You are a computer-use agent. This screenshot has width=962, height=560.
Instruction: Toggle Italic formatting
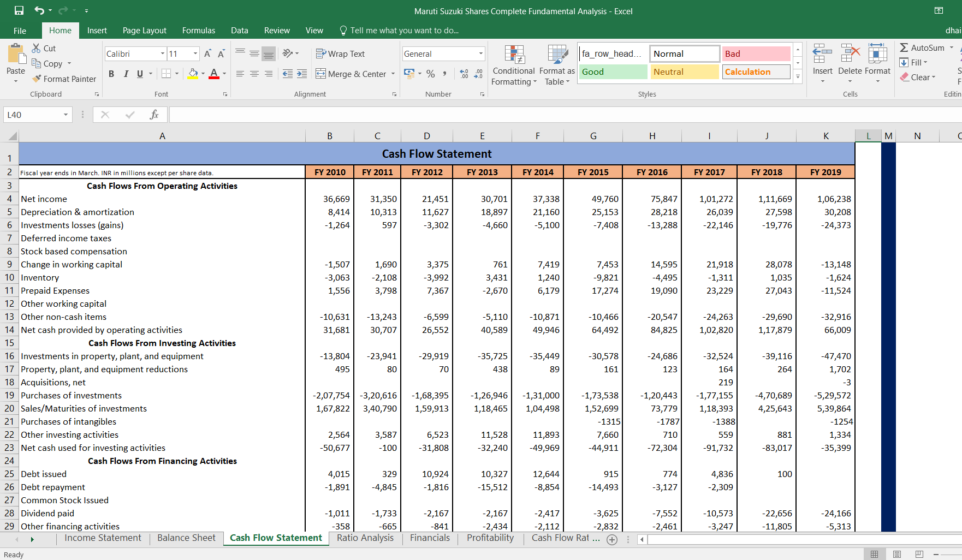[126, 74]
